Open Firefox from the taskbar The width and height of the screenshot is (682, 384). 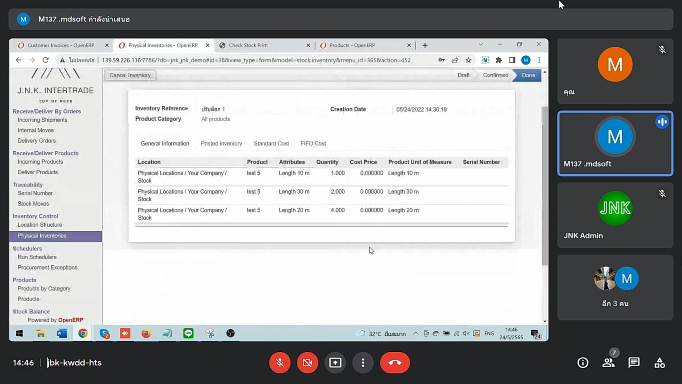pyautogui.click(x=146, y=333)
